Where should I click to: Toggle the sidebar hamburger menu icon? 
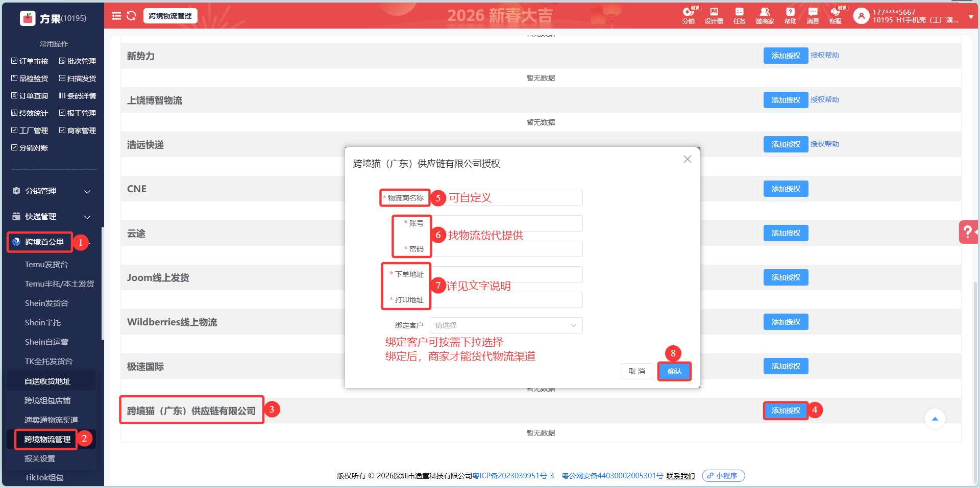click(116, 16)
